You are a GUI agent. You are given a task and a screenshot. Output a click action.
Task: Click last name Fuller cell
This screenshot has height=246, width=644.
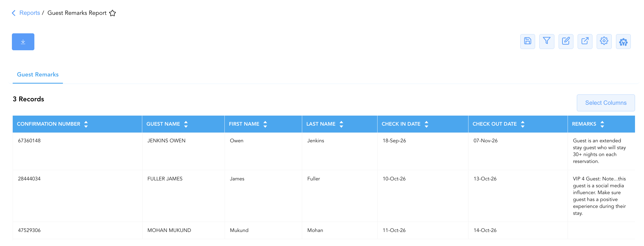[314, 179]
